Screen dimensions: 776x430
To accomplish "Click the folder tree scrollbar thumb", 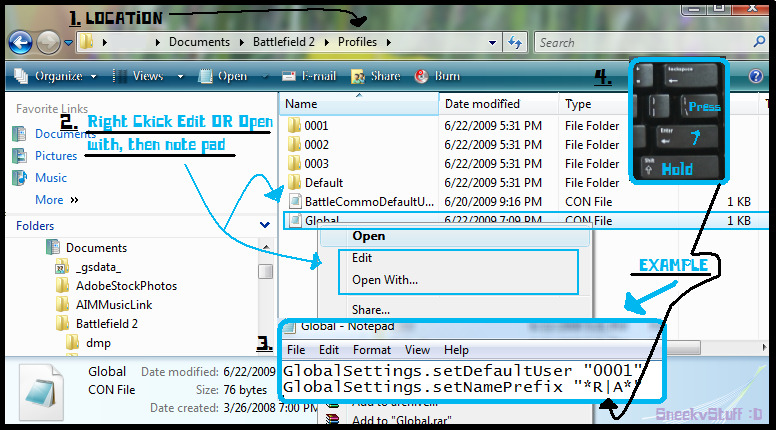I will coord(266,272).
